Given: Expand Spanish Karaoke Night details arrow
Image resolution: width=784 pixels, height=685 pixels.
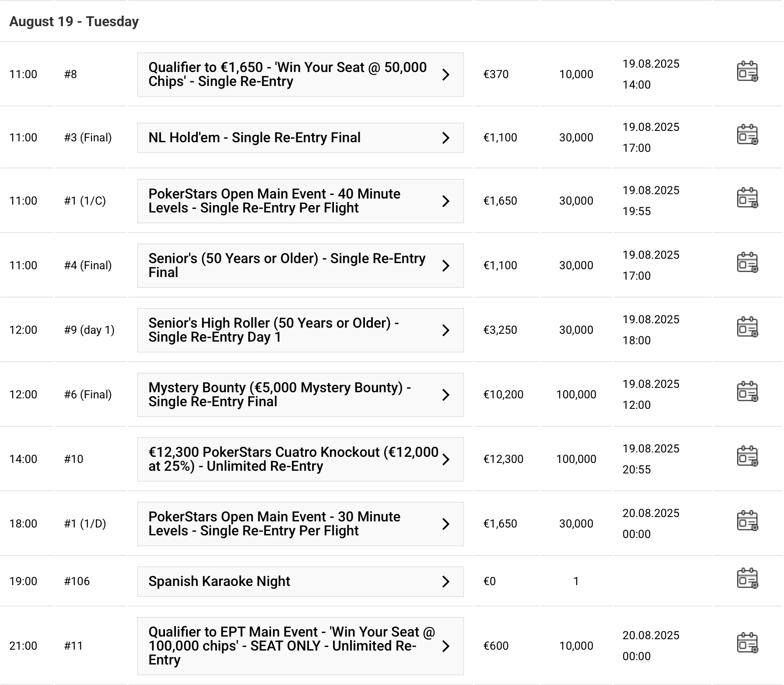Looking at the screenshot, I should pyautogui.click(x=446, y=582).
